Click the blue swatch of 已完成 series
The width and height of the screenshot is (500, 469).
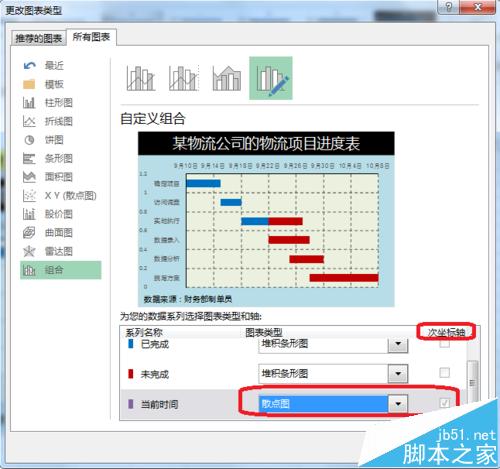pos(131,344)
